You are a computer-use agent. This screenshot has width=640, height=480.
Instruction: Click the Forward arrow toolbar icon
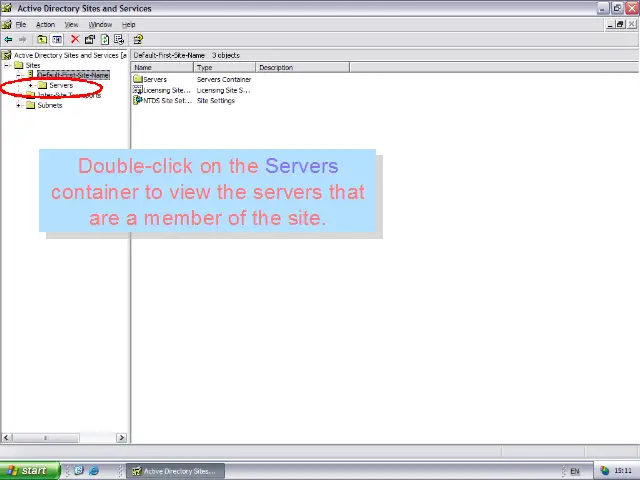[22, 40]
